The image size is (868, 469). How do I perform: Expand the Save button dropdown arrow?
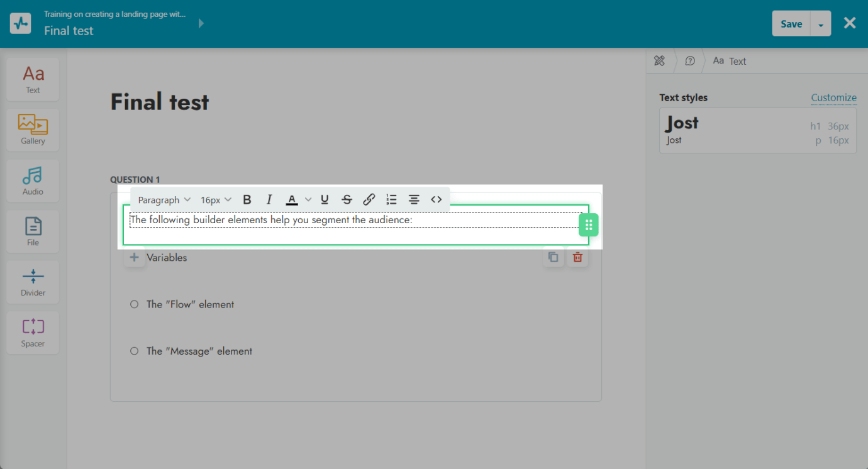coord(821,25)
